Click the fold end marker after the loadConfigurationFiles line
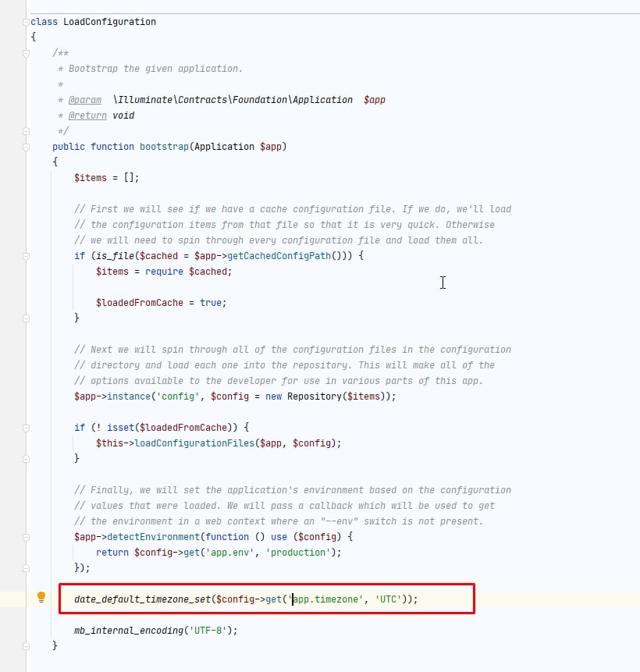This screenshot has width=640, height=672. (27, 459)
